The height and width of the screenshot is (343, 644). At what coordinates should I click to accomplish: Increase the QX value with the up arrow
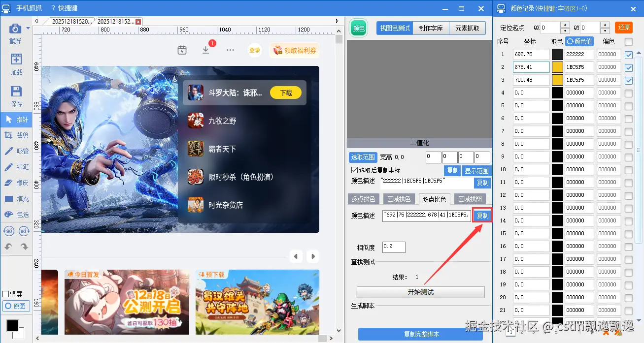point(565,25)
